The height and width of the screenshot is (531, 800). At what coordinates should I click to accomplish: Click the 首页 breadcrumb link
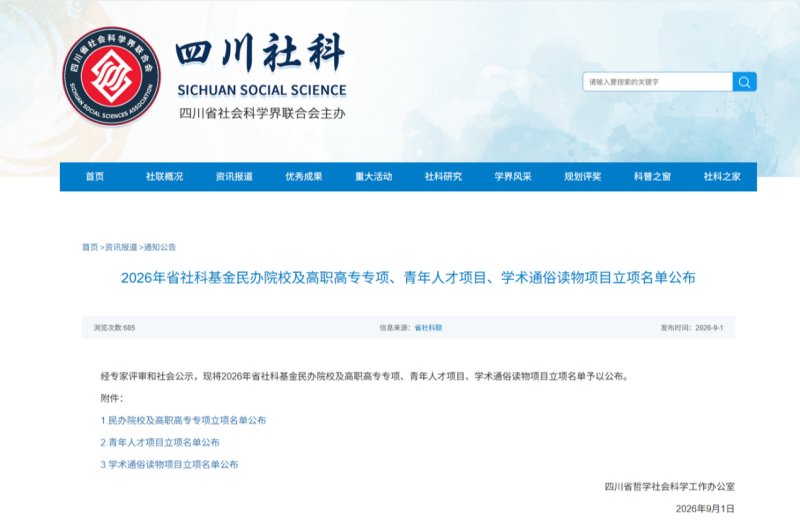click(x=90, y=247)
